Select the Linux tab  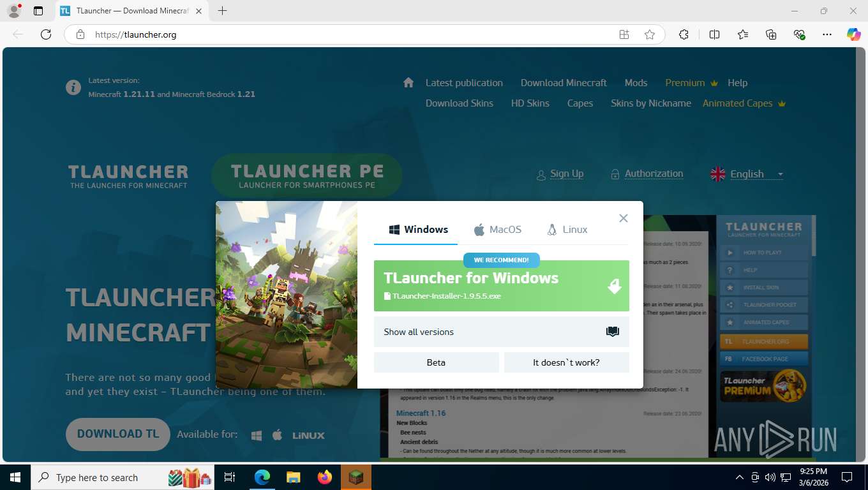click(567, 230)
